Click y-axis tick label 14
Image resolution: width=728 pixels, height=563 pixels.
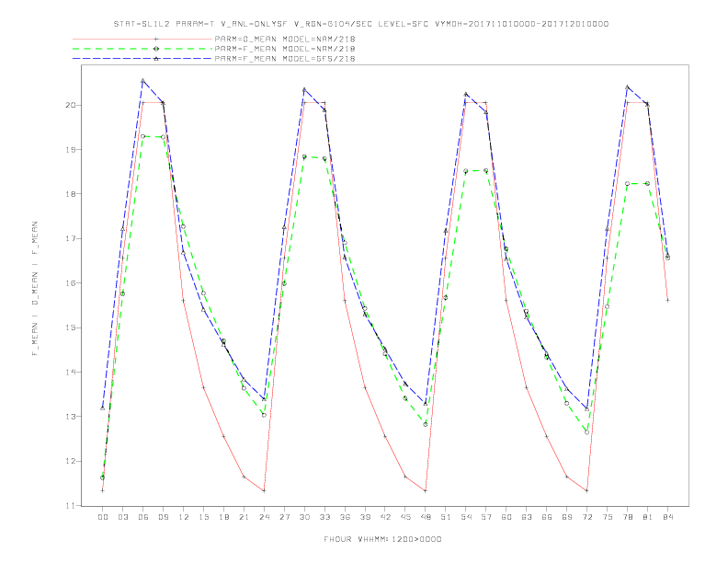71,372
